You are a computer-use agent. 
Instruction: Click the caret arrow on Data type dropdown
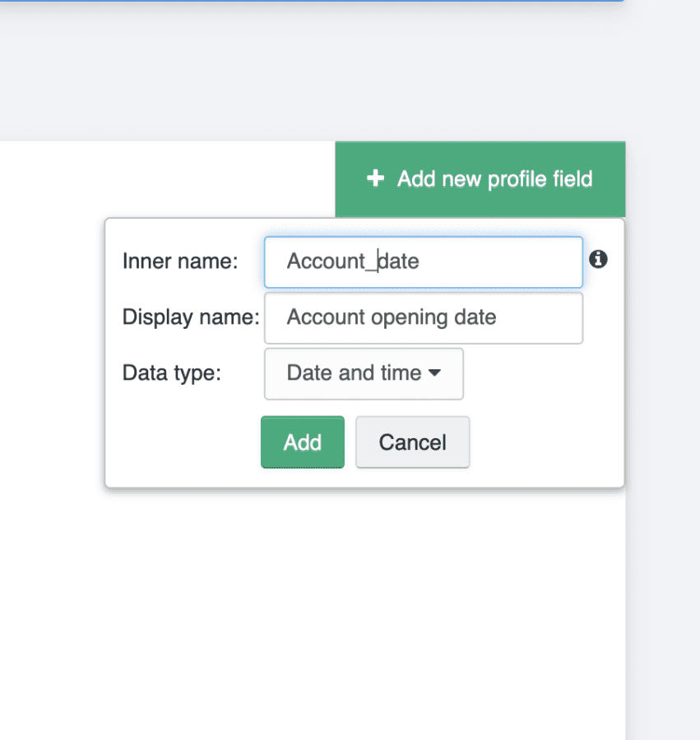pos(435,373)
